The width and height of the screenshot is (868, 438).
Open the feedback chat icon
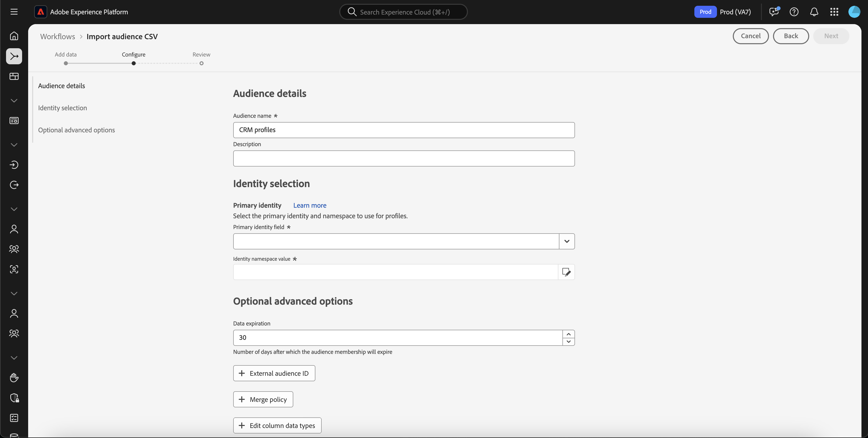click(774, 12)
